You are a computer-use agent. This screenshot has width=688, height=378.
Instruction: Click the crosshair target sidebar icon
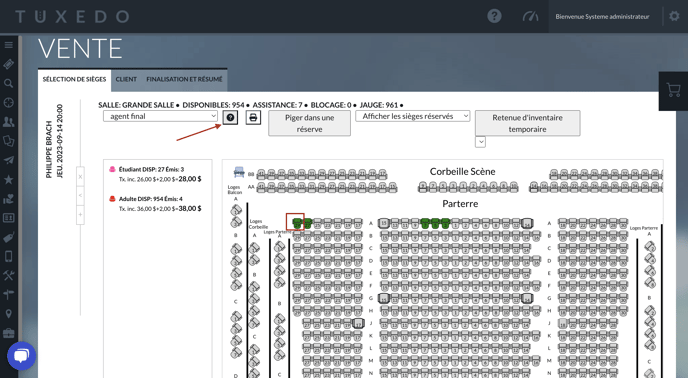8,102
